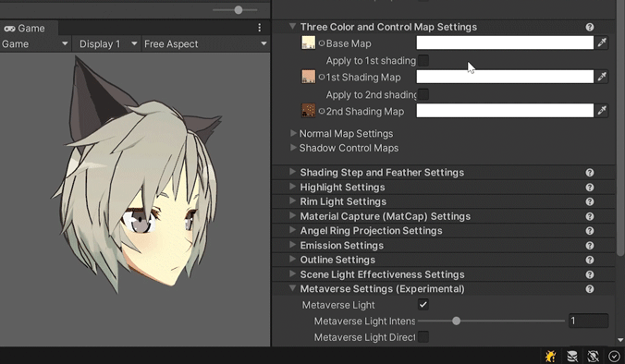Select the Base Map texture thumbnail
This screenshot has height=364, width=625.
click(x=308, y=42)
